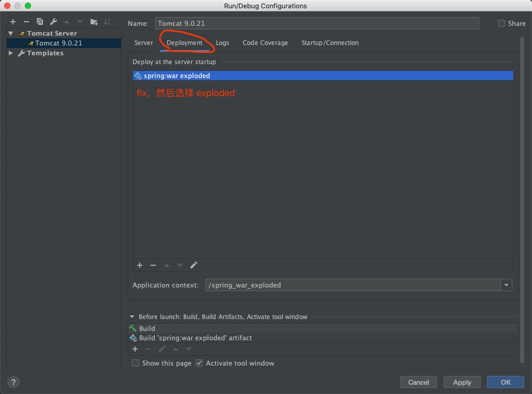
Task: Select the Build before launch task
Action: click(x=323, y=328)
